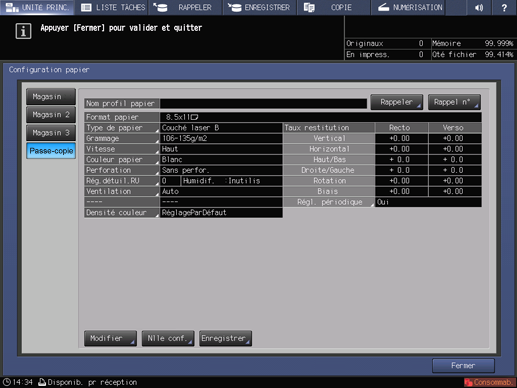Image resolution: width=517 pixels, height=388 pixels.
Task: Select the Magasin 3 tray
Action: [x=51, y=133]
